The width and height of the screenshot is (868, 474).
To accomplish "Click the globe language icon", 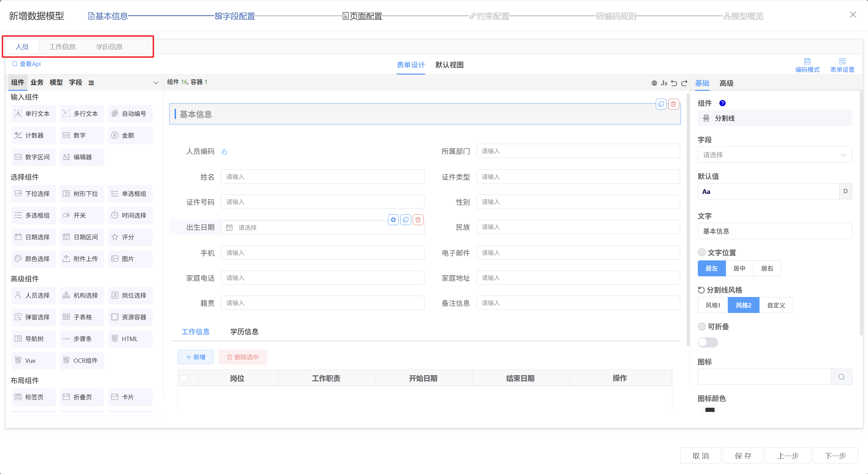I will point(654,83).
